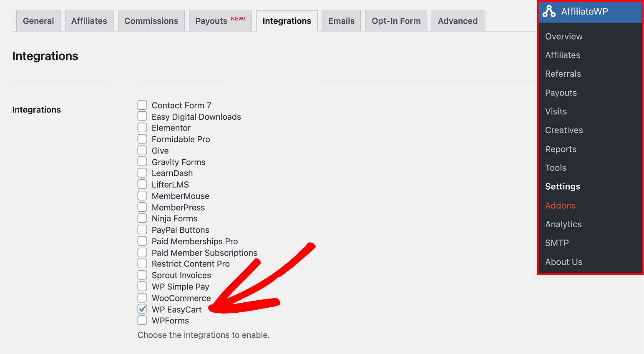This screenshot has height=354, width=644.
Task: Switch to the General tab
Action: 38,21
